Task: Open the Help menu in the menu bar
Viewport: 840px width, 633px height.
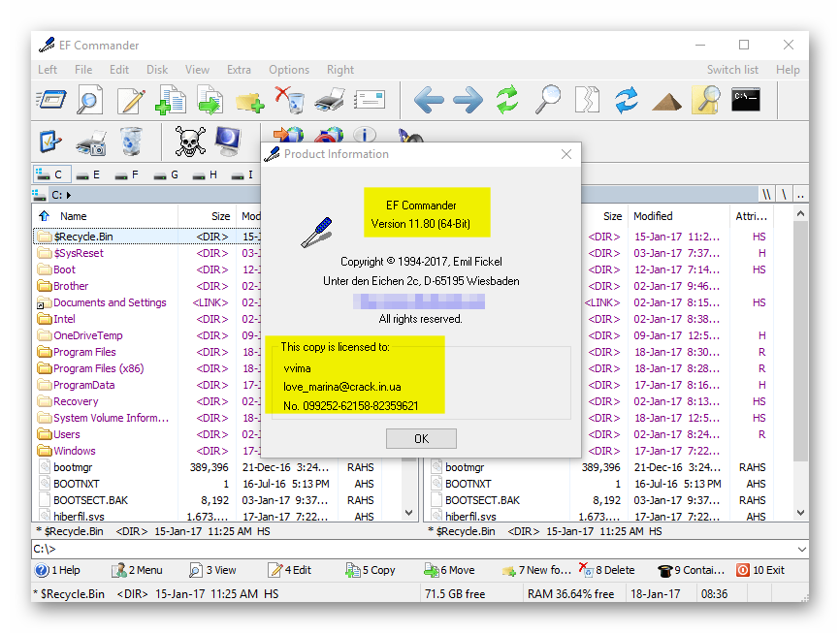Action: point(788,70)
